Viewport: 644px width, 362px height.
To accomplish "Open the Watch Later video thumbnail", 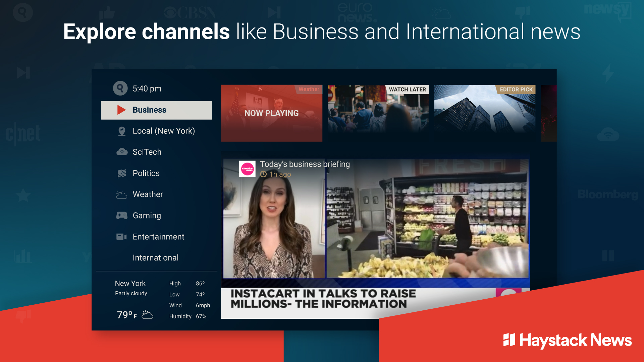I will pyautogui.click(x=378, y=113).
